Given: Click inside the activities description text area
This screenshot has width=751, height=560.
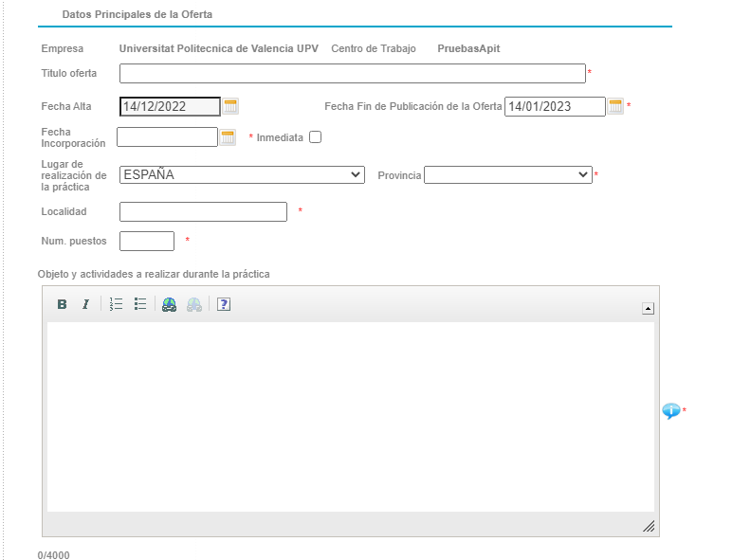Looking at the screenshot, I should point(350,417).
